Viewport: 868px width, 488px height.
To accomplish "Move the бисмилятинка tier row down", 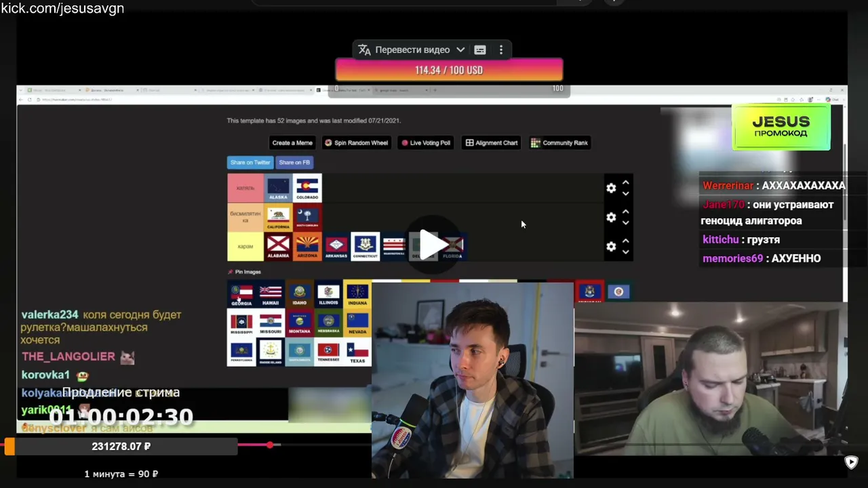I will 626,223.
